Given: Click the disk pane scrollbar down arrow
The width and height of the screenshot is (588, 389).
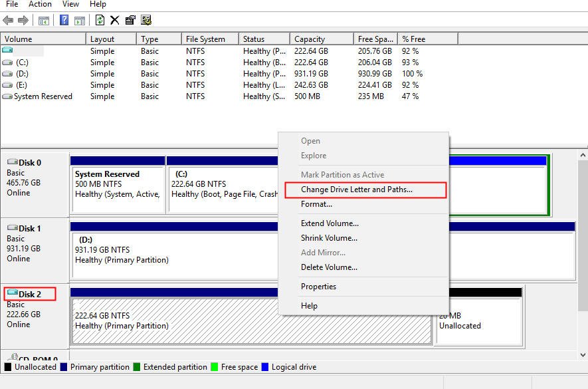Looking at the screenshot, I should [583, 354].
